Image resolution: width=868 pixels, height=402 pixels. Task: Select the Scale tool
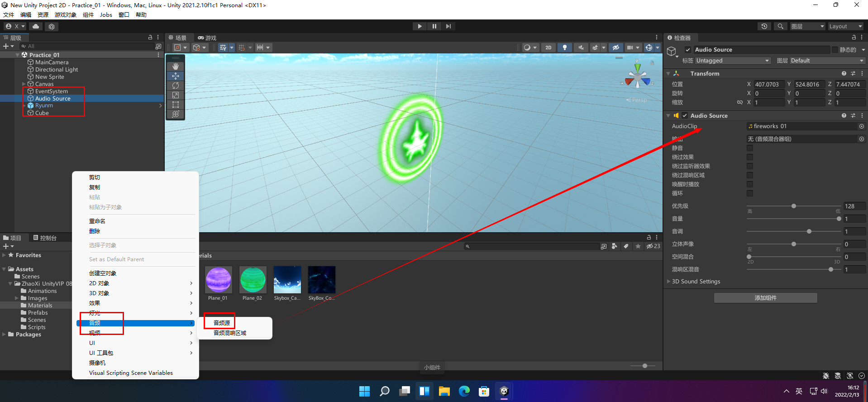coord(176,95)
